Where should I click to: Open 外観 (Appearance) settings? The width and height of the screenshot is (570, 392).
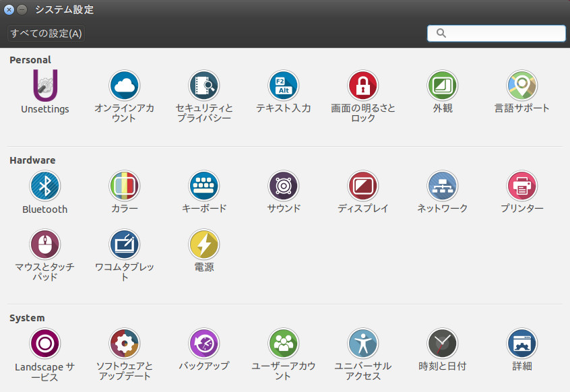click(x=442, y=86)
